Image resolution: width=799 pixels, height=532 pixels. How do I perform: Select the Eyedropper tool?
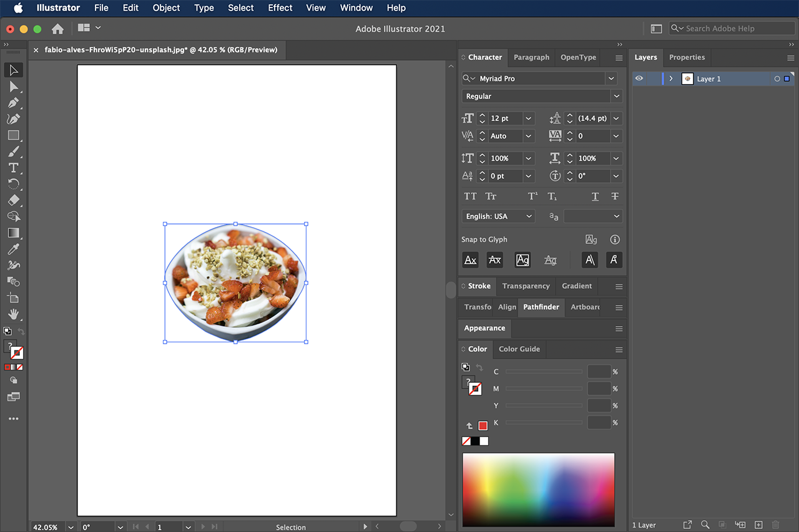(x=14, y=249)
